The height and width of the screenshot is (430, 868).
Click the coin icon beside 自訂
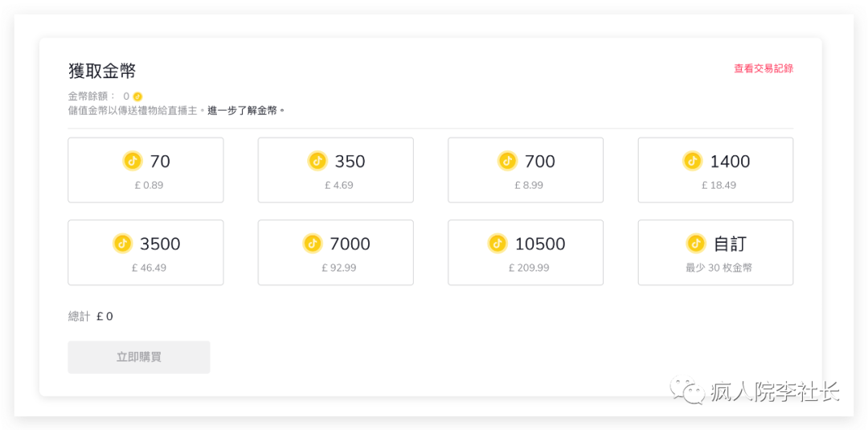[x=696, y=244]
